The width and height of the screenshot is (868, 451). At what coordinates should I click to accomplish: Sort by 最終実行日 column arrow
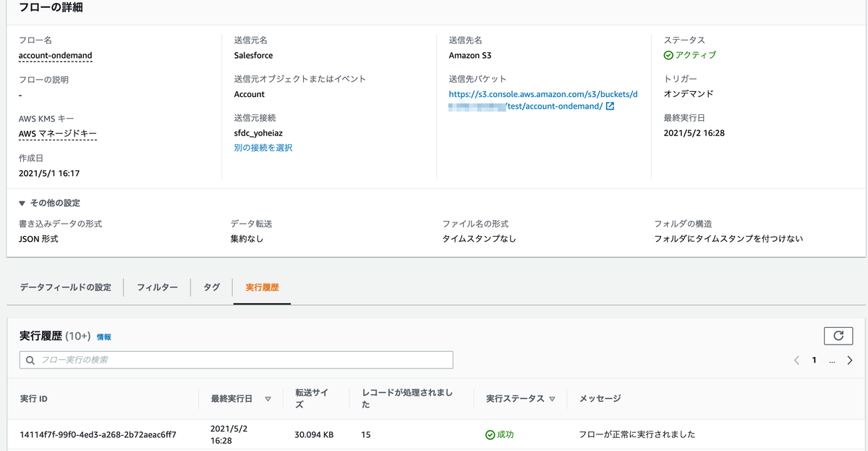[x=268, y=399]
